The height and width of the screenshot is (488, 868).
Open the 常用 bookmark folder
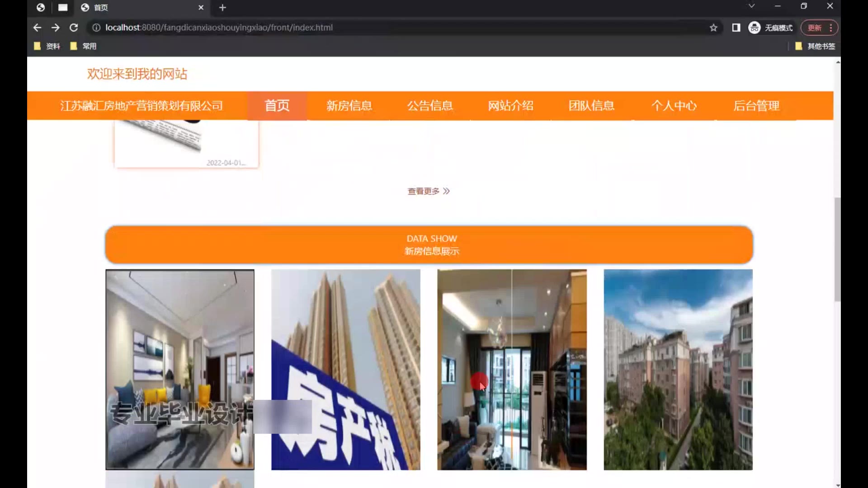[84, 46]
